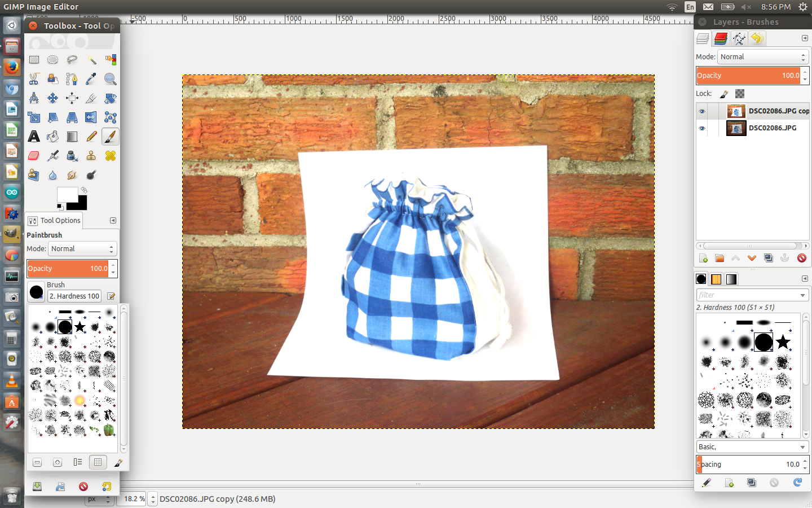The width and height of the screenshot is (812, 508).
Task: Activate the Clone stamp tool
Action: [x=91, y=156]
